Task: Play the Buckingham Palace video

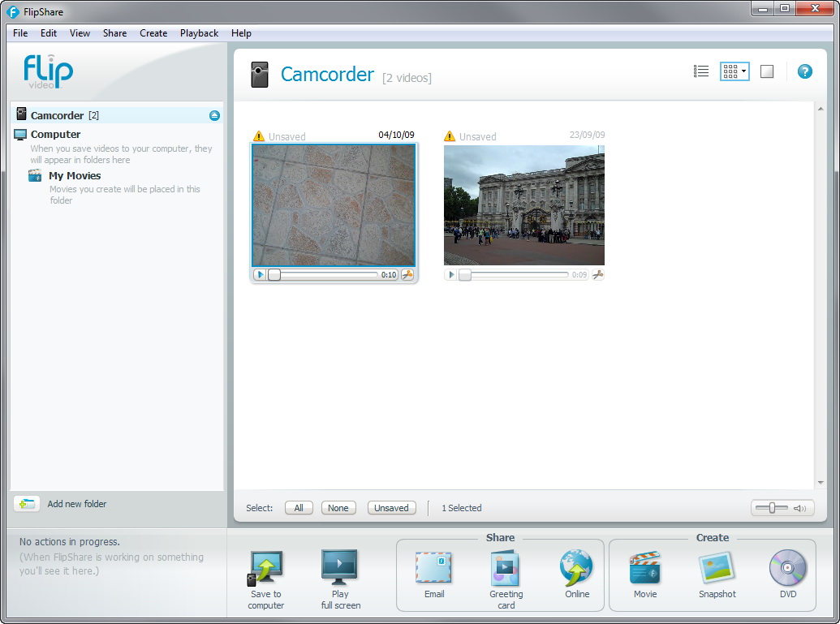Action: pyautogui.click(x=452, y=275)
